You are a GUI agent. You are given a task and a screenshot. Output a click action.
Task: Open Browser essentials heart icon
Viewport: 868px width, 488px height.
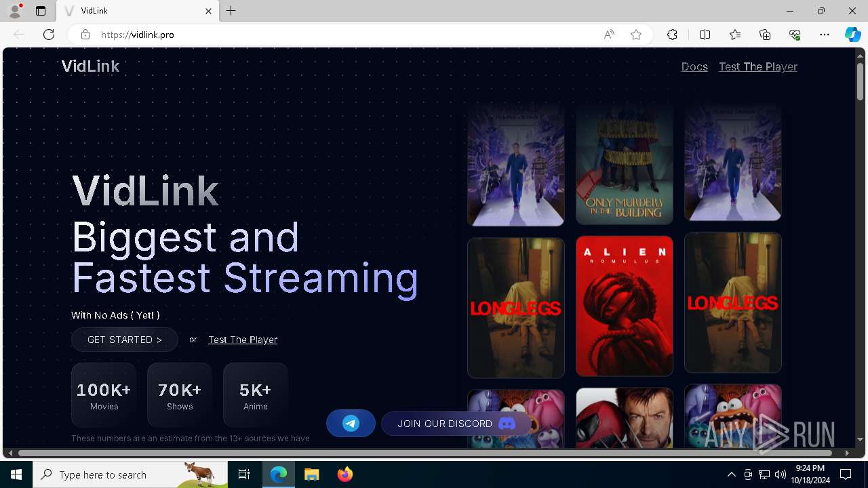795,35
